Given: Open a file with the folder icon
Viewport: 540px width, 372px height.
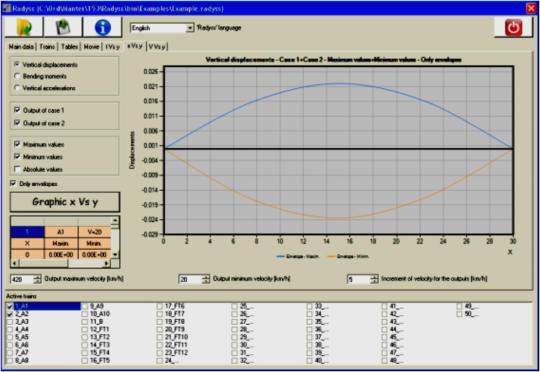Looking at the screenshot, I should coord(23,27).
